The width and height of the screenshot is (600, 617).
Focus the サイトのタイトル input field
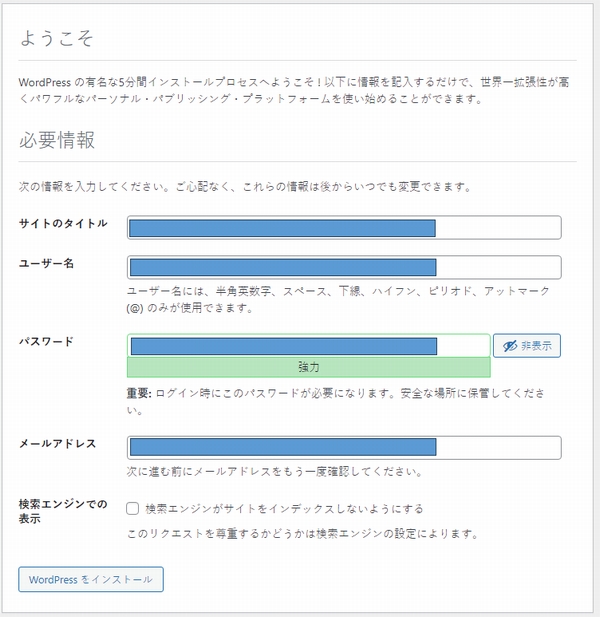click(344, 228)
